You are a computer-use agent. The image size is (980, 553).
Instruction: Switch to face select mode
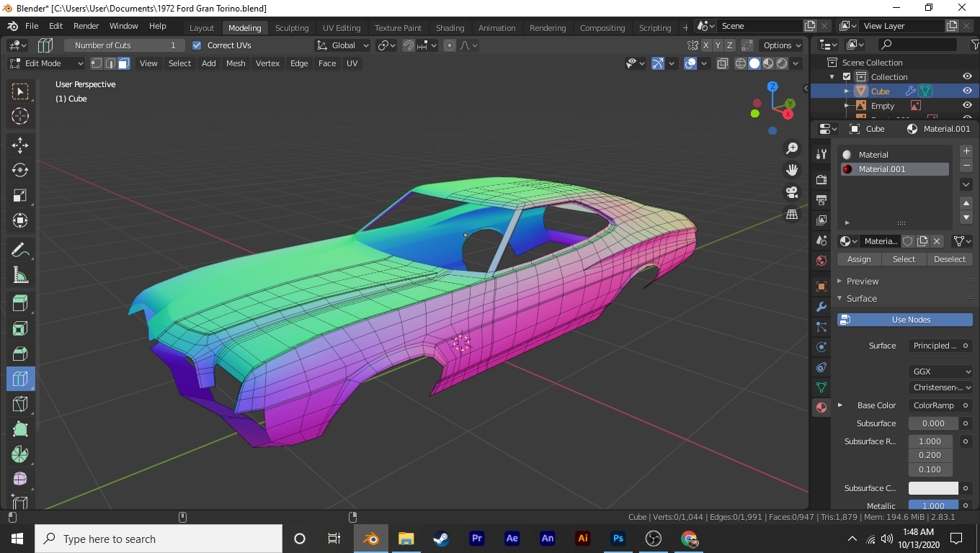tap(124, 63)
